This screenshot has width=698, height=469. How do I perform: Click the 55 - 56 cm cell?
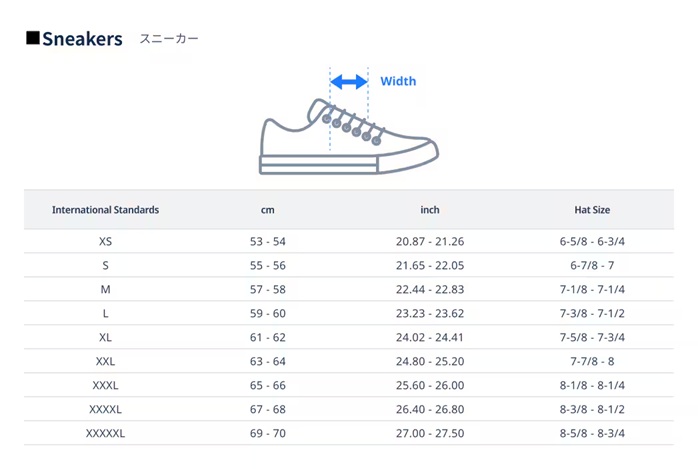pyautogui.click(x=267, y=265)
